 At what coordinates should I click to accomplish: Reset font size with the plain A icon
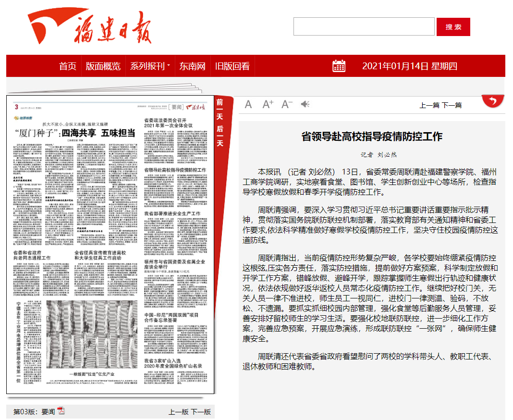248,104
